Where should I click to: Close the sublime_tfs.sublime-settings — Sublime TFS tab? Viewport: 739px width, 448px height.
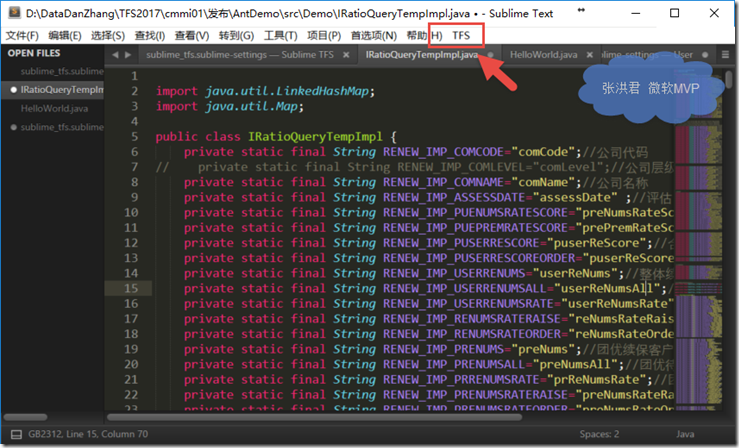click(x=346, y=55)
